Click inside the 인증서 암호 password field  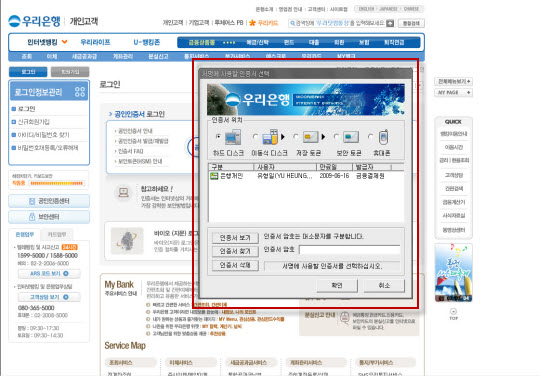pyautogui.click(x=350, y=250)
